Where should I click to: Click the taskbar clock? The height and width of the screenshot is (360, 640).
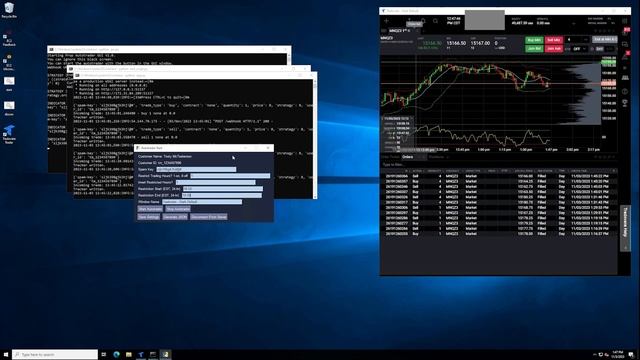[x=618, y=355]
